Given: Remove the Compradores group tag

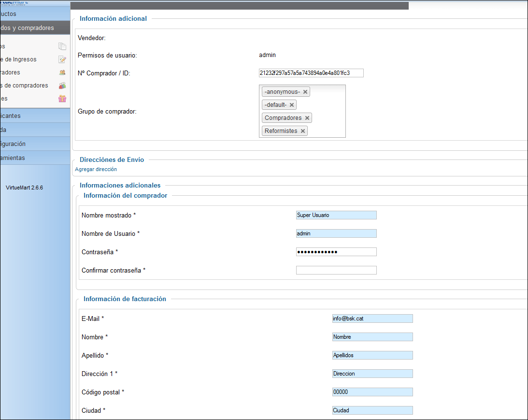Looking at the screenshot, I should click(307, 118).
